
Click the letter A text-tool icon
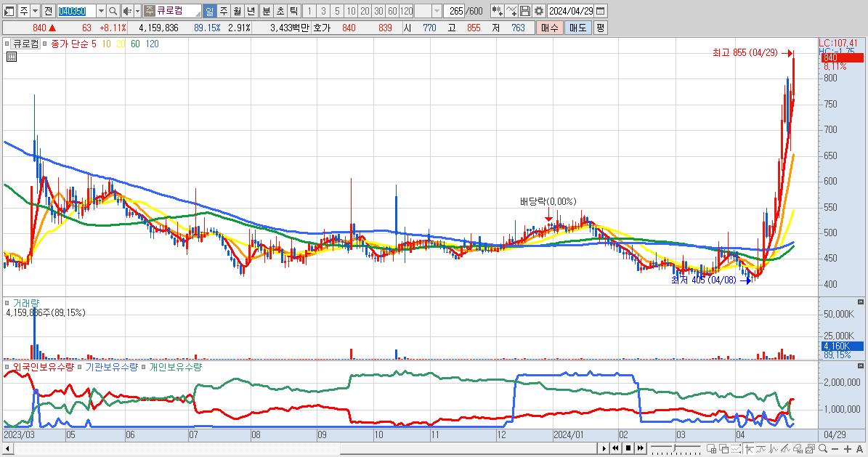(x=860, y=449)
